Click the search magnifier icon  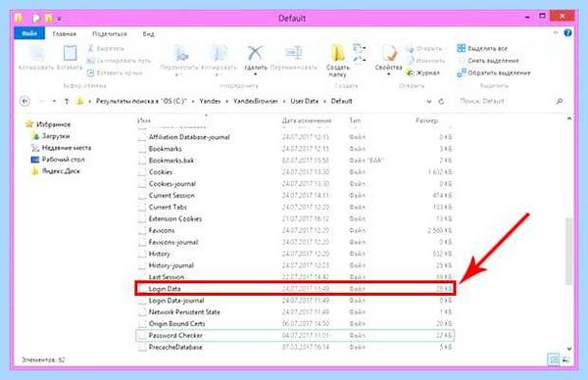coord(560,101)
